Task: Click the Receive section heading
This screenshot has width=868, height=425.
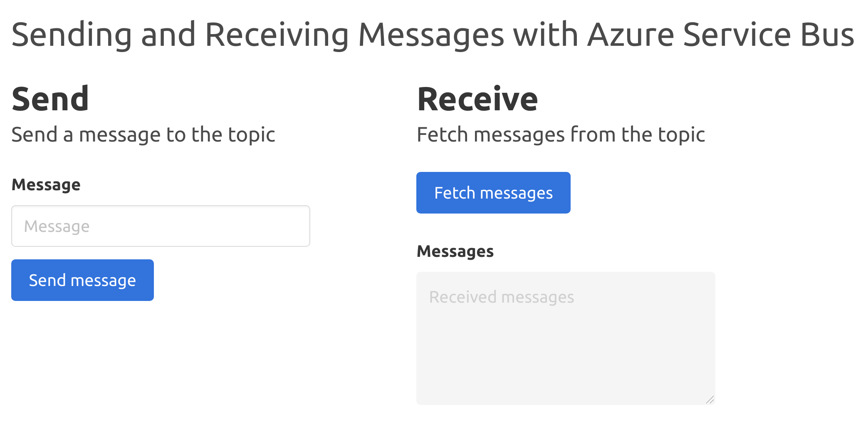Action: (x=477, y=99)
